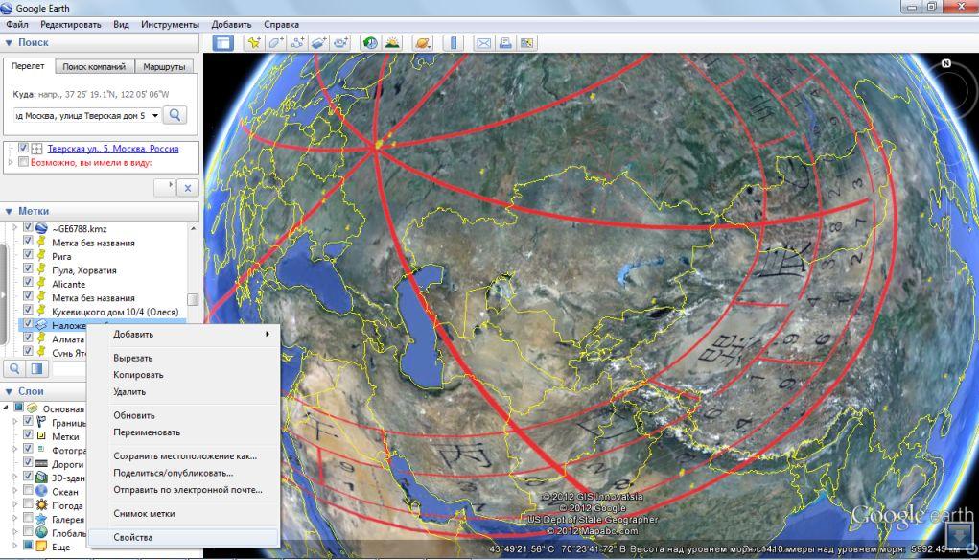Choose Снимок метки in context menu
Image resolution: width=979 pixels, height=560 pixels.
[x=183, y=513]
